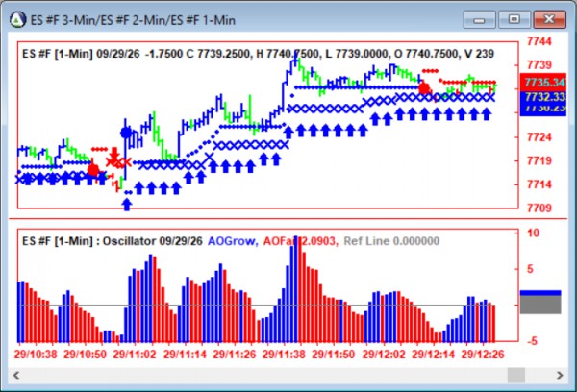This screenshot has width=577, height=392.
Task: Click the 29/12:14 time axis label
Action: pyautogui.click(x=433, y=355)
